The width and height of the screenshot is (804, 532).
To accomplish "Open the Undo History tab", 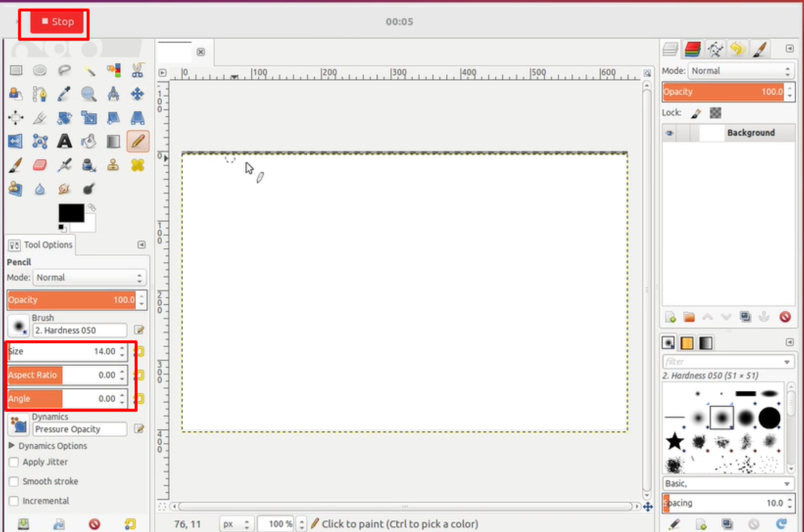I will [x=738, y=49].
